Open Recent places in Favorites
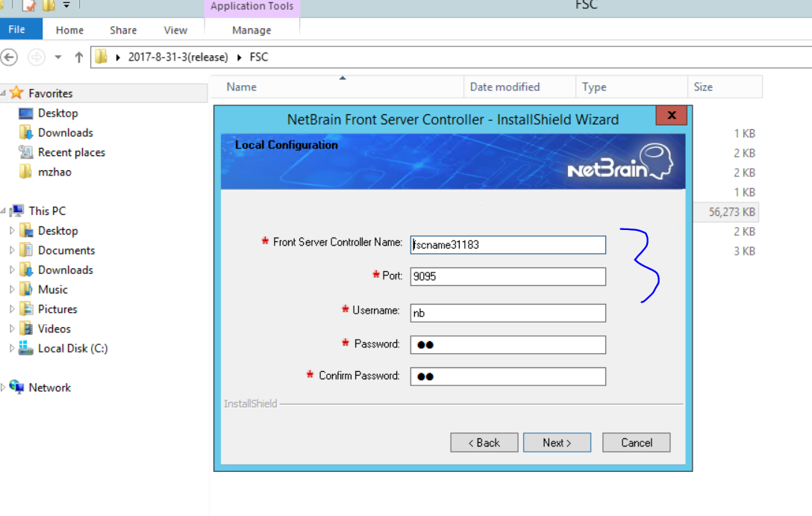 72,152
